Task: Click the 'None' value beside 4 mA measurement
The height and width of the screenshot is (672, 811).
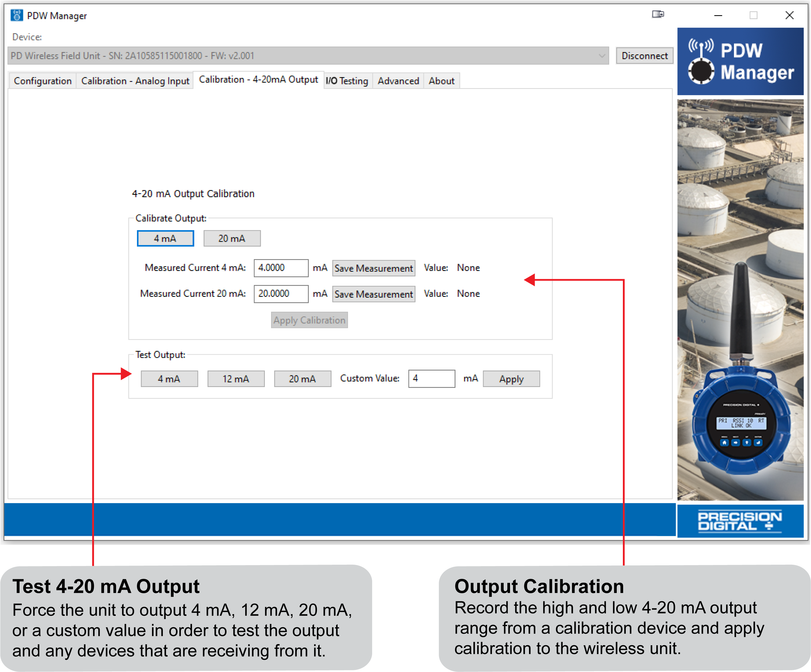Action: pyautogui.click(x=468, y=268)
